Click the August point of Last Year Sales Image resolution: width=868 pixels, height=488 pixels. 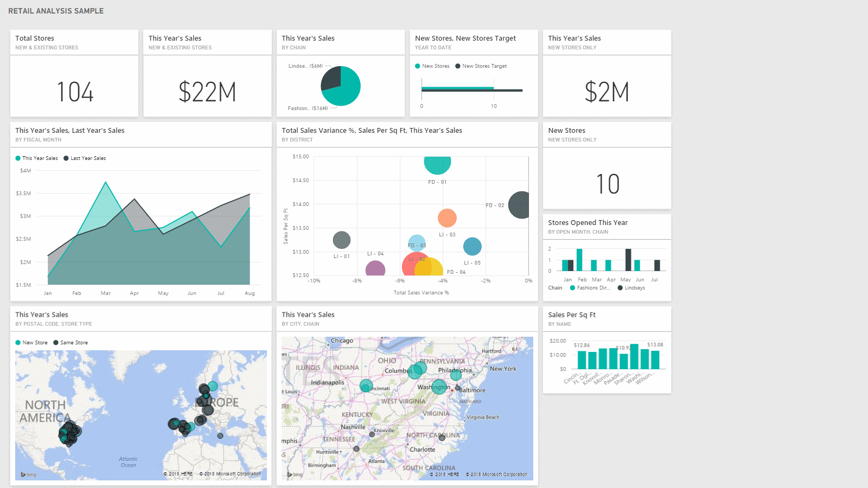pyautogui.click(x=250, y=194)
